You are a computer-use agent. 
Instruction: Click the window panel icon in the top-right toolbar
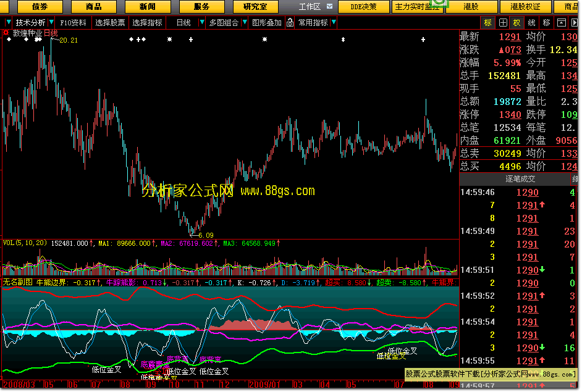562,23
